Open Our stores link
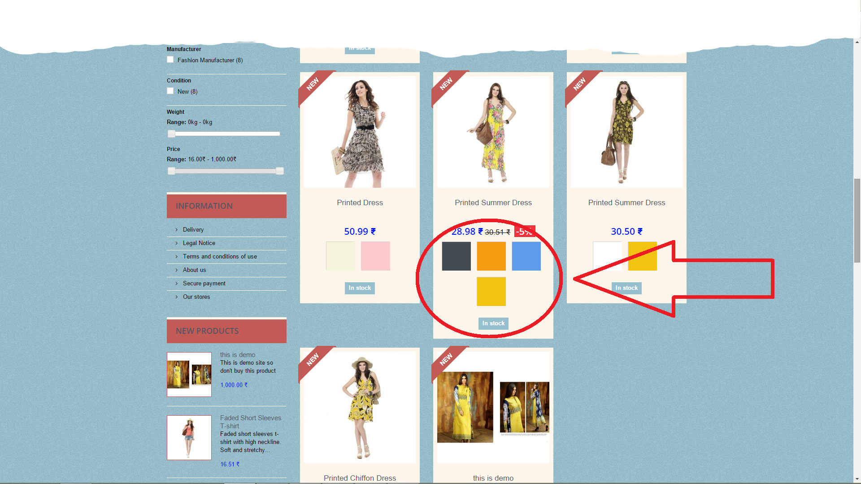861x504 pixels. (x=196, y=297)
